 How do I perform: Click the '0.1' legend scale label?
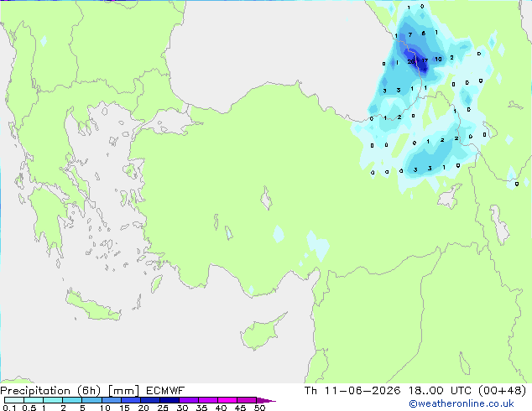point(9,408)
